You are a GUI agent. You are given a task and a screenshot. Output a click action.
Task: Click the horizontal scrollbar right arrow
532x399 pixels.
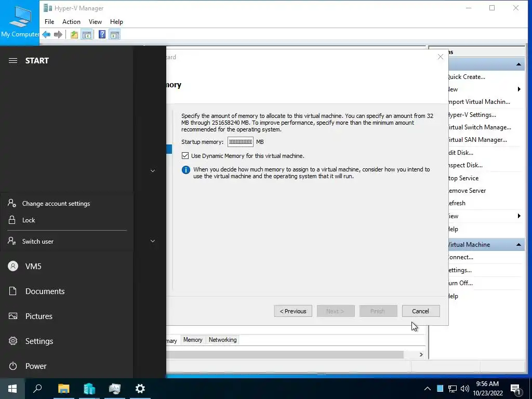(421, 354)
